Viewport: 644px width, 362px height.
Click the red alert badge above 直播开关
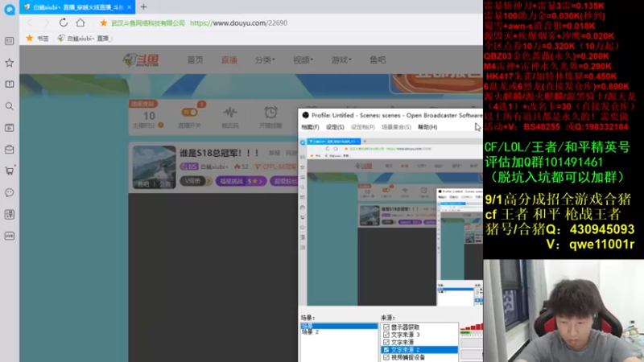pyautogui.click(x=201, y=105)
